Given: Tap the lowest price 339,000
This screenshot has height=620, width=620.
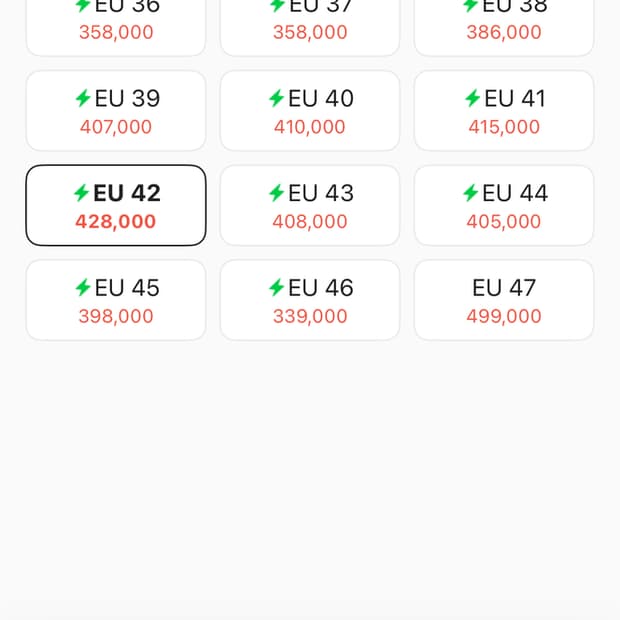Looking at the screenshot, I should click(310, 316).
